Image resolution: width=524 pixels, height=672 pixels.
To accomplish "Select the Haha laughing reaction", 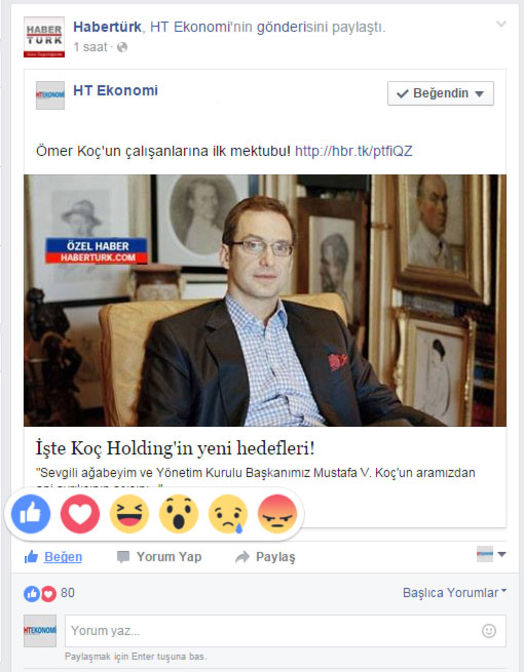I will click(129, 513).
